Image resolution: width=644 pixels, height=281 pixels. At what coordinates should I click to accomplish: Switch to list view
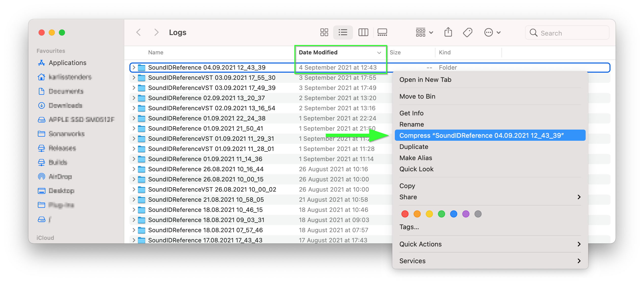pyautogui.click(x=343, y=32)
